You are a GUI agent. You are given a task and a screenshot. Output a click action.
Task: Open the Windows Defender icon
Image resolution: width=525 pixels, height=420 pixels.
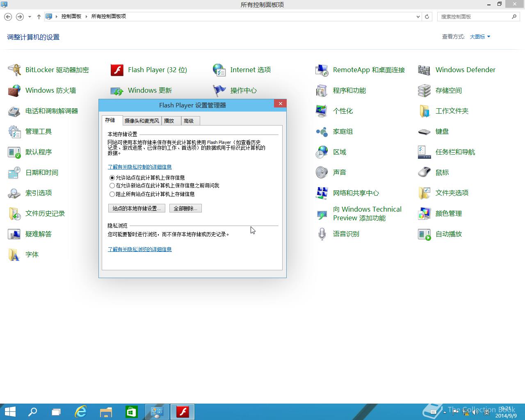pyautogui.click(x=425, y=70)
